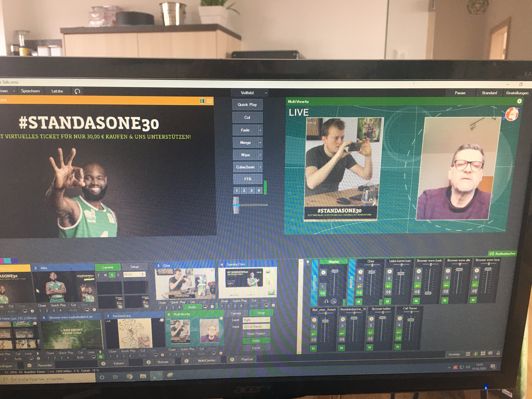Toggle M bus on Bleif_mem_Aorsch channel
Screen dimensions: 532x399
pos(313,349)
